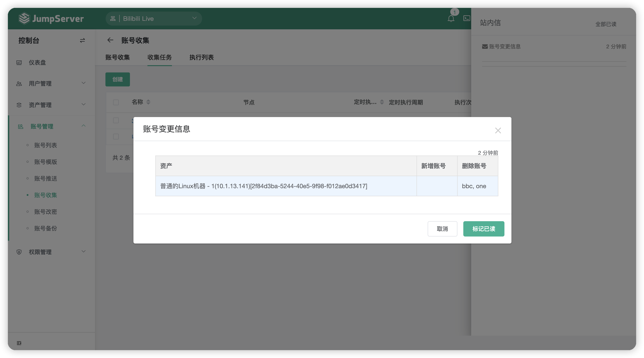
Task: Expand the 权限管理 menu chevron
Action: tap(84, 251)
